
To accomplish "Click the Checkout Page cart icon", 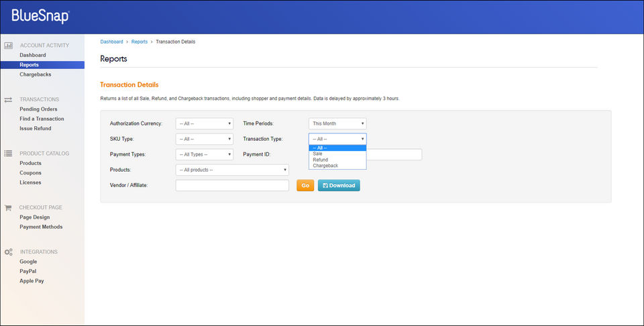I will tap(8, 208).
